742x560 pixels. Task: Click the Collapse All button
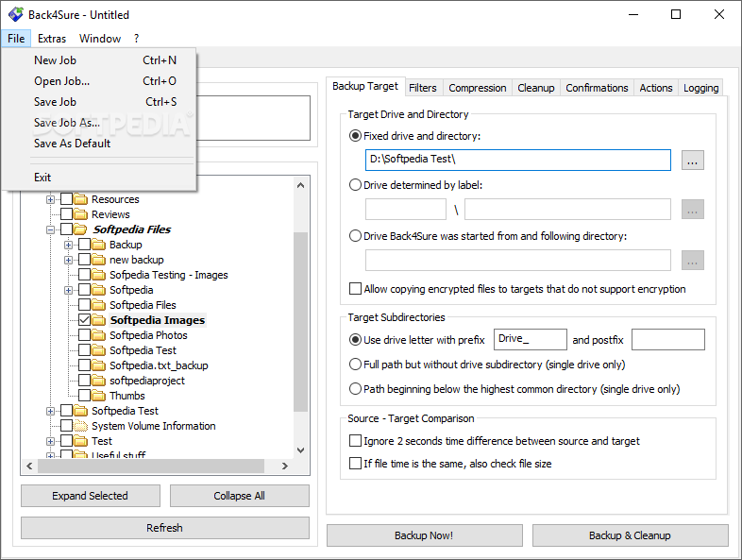coord(240,496)
